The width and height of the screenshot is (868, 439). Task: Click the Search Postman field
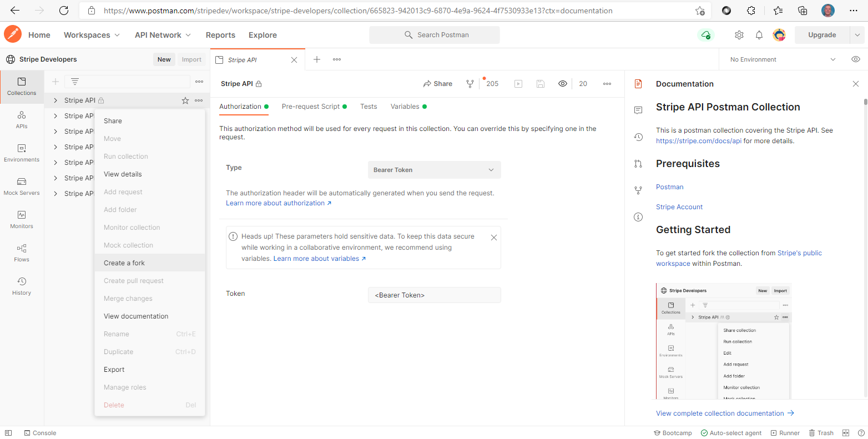pyautogui.click(x=435, y=34)
